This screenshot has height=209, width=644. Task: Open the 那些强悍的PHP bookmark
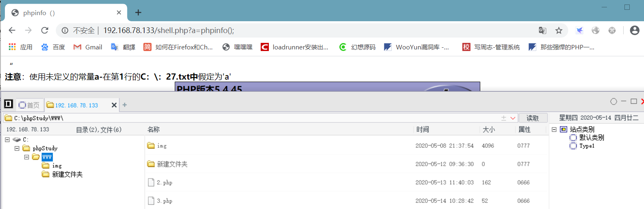[x=561, y=47]
